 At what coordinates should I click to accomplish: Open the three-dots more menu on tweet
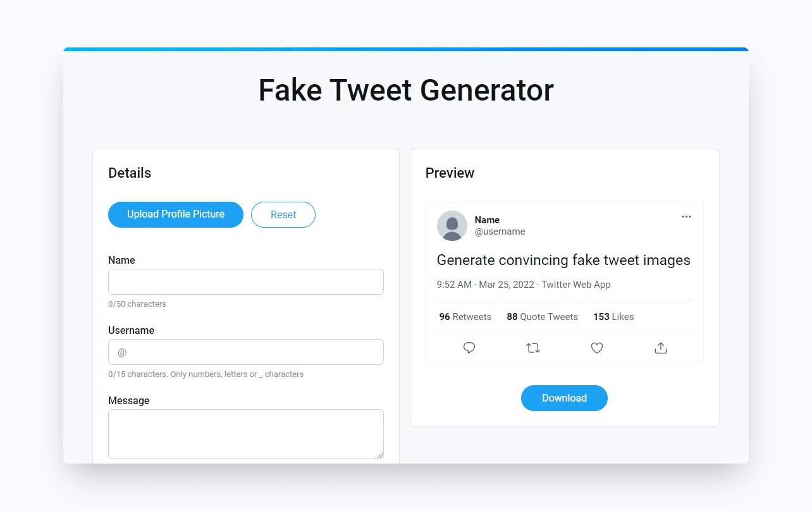(x=686, y=216)
